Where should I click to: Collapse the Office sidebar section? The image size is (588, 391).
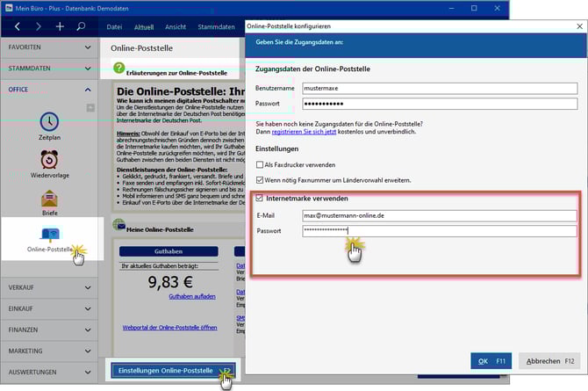[x=49, y=90]
